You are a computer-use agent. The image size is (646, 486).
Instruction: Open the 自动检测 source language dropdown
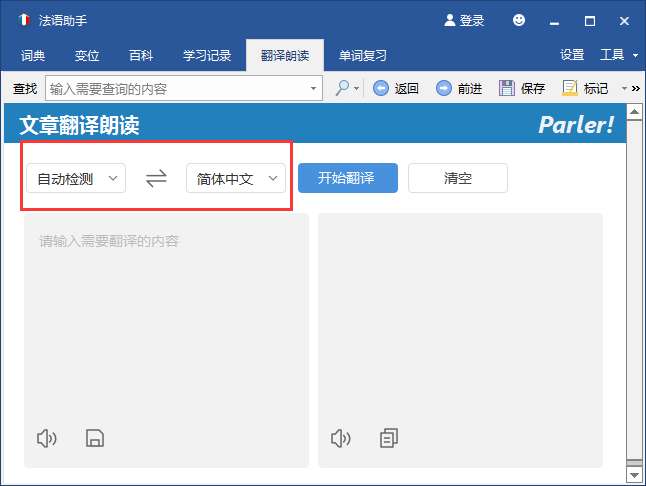click(76, 178)
